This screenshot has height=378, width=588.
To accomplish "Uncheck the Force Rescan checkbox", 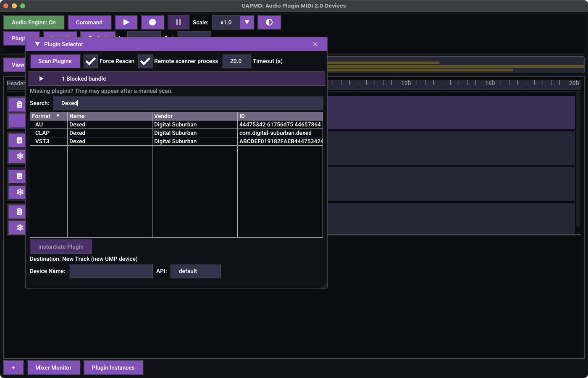I will pyautogui.click(x=91, y=61).
